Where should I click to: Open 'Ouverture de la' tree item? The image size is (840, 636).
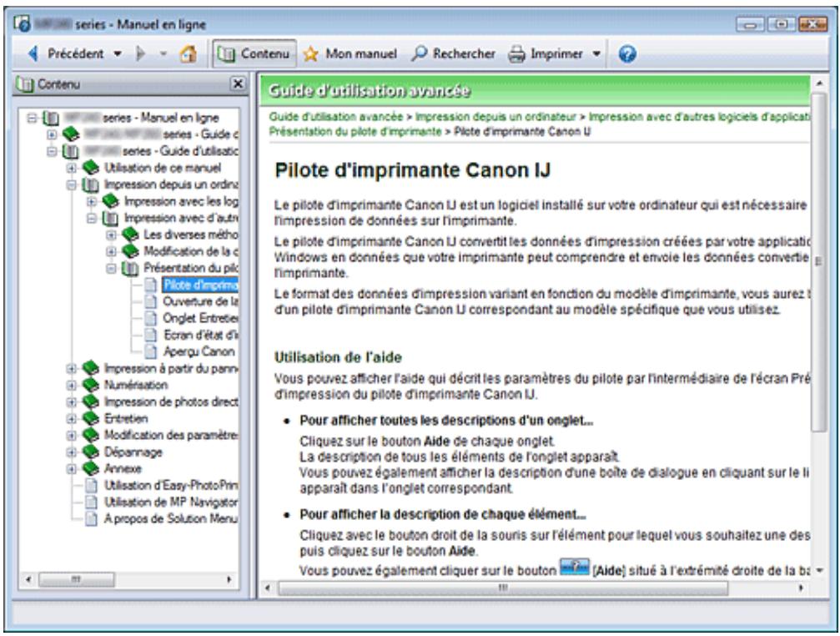click(201, 301)
